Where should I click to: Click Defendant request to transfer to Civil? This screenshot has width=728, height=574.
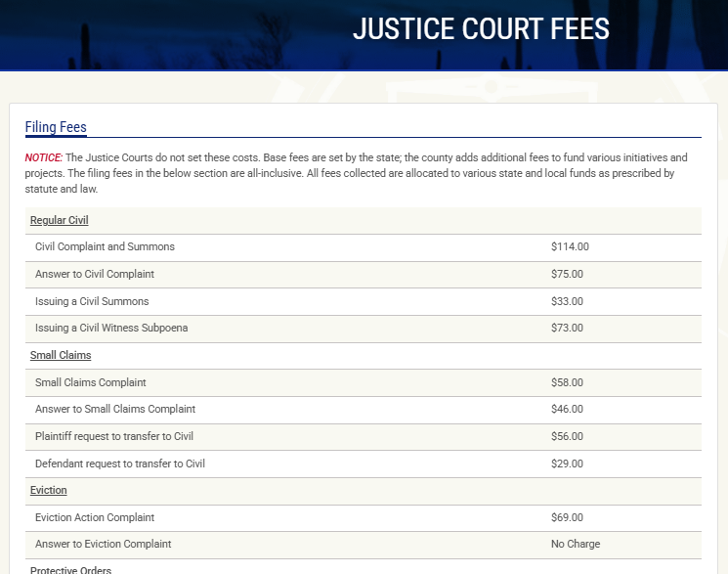120,464
